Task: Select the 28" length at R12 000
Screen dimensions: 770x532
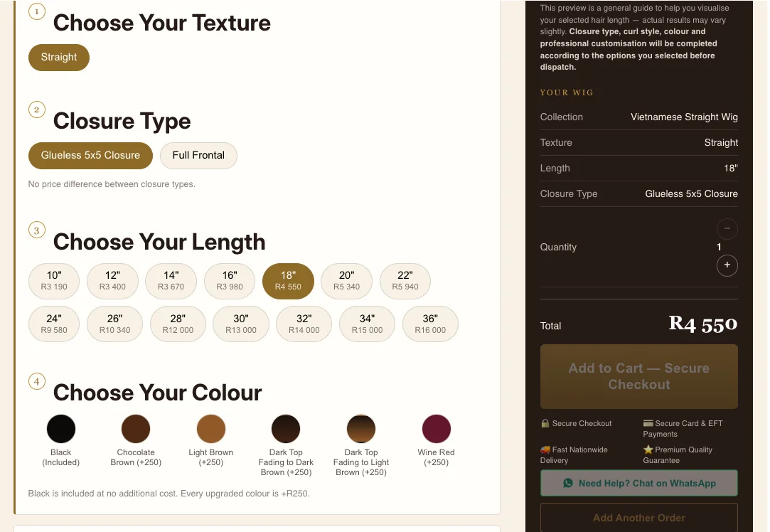Action: click(178, 324)
